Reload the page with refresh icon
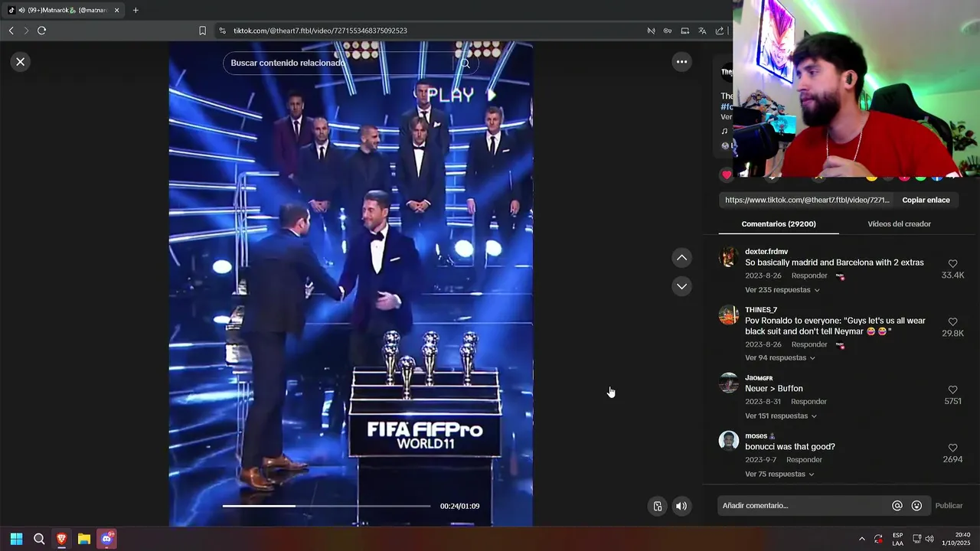Viewport: 980px width, 551px height. [x=41, y=31]
